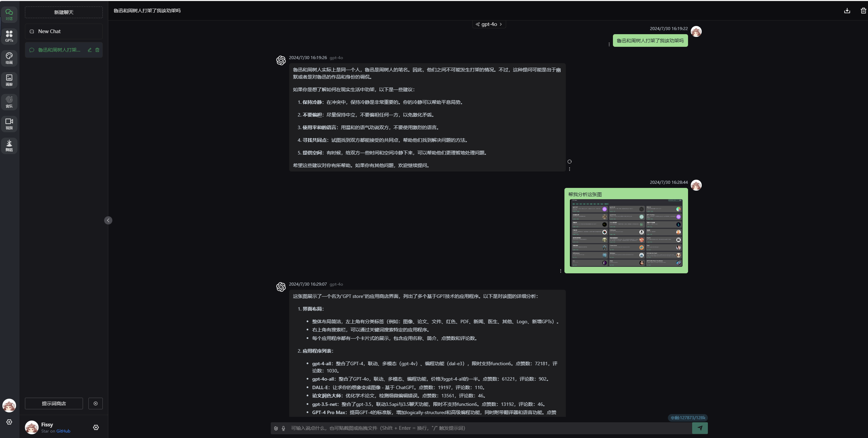
Task: Delete the 鲁迅和周树人打架 conversation with trash icon
Action: 97,50
